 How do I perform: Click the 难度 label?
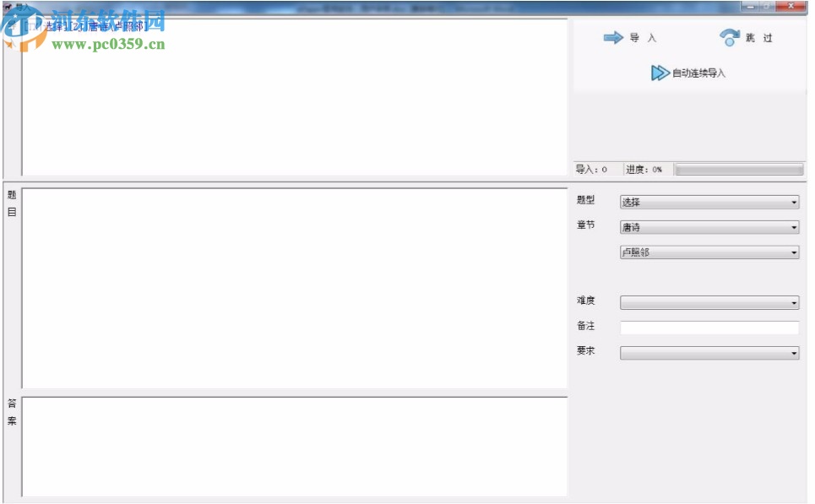(x=585, y=301)
